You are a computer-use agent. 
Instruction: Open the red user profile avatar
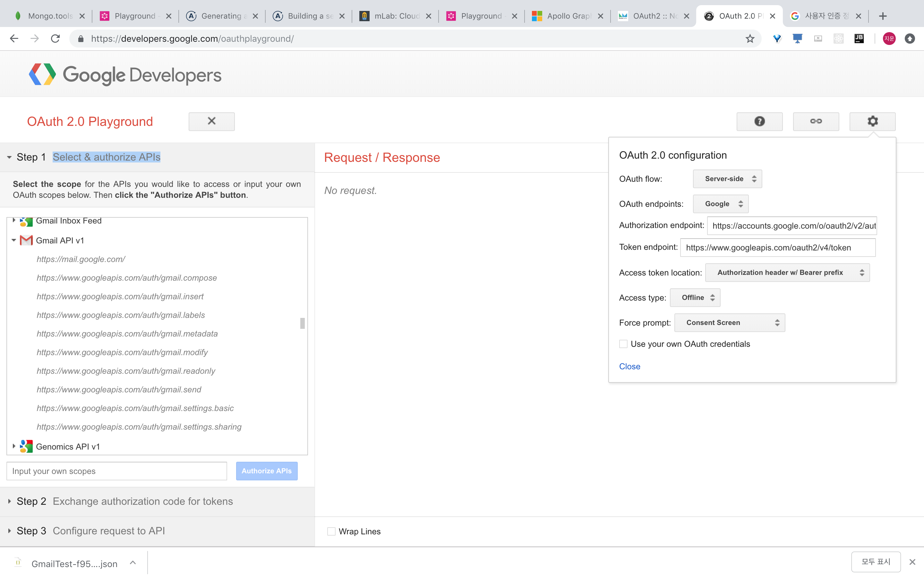pyautogui.click(x=889, y=39)
